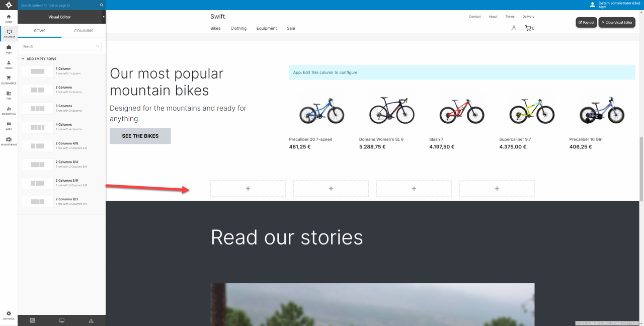
Task: Select the Slash 7 bike thumbnail
Action: 461,109
